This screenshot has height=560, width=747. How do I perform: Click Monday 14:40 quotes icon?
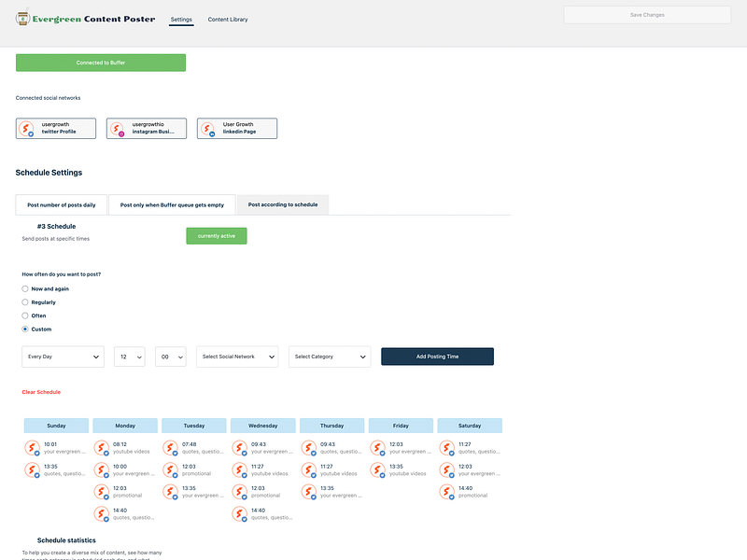(102, 514)
